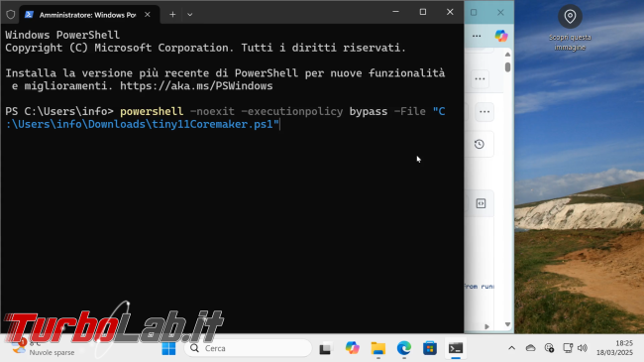Maximize the Windows Terminal window
Viewport: 644px width, 362px height.
pos(423,12)
